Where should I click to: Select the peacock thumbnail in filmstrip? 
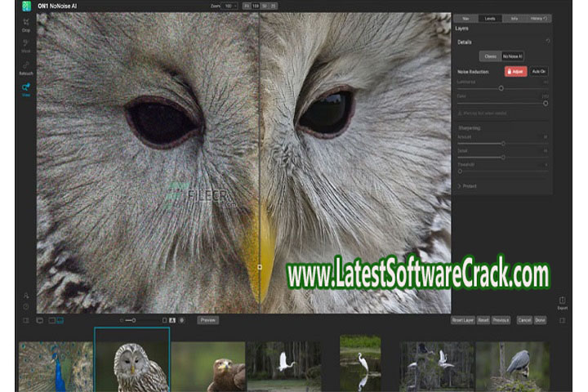(x=55, y=366)
